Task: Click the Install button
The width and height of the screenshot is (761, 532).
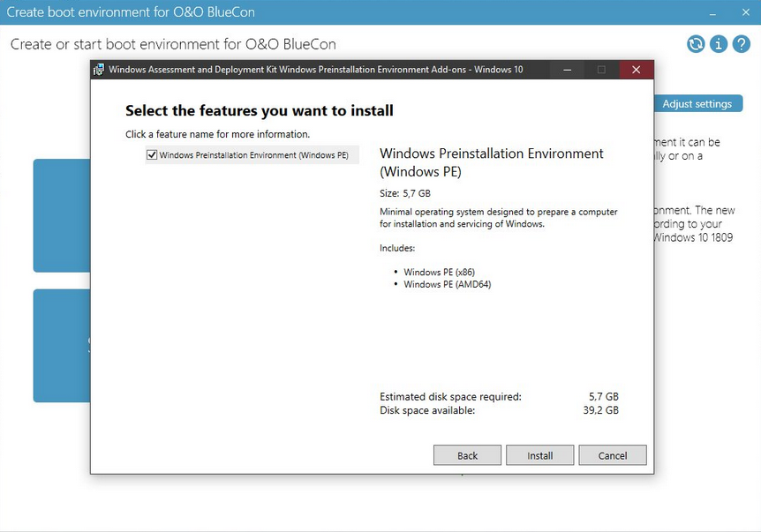Action: [x=539, y=455]
